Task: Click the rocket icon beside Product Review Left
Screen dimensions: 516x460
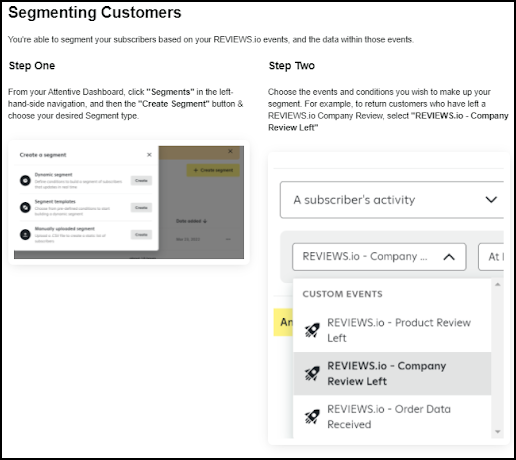Action: point(312,330)
